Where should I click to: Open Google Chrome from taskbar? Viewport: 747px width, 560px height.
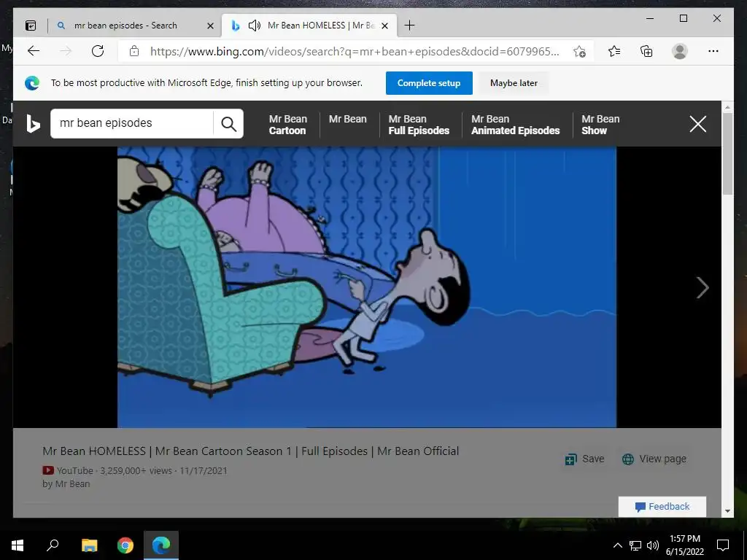pyautogui.click(x=125, y=545)
